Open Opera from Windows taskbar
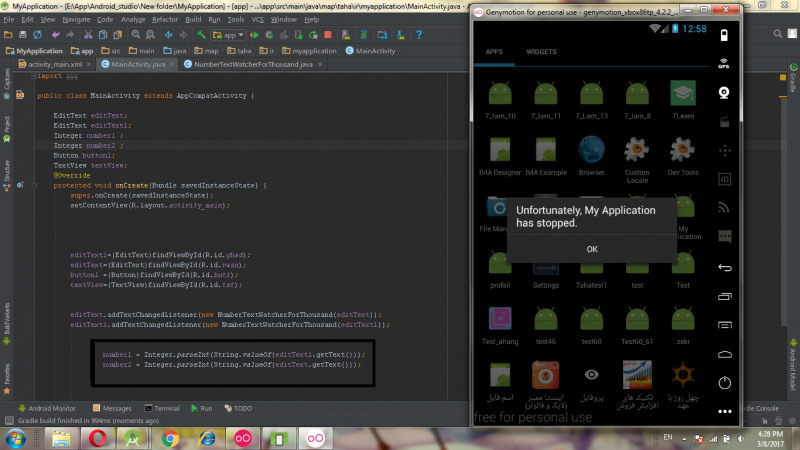 pos(97,439)
